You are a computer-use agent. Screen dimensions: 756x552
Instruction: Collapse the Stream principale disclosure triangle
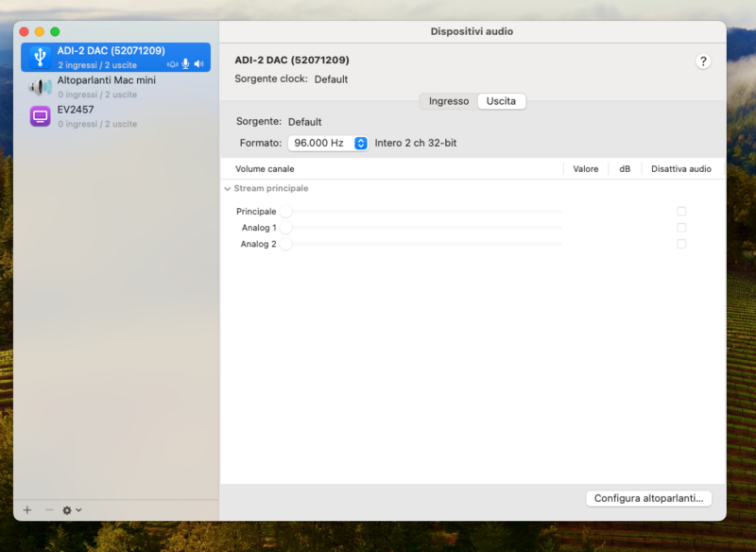pos(227,188)
